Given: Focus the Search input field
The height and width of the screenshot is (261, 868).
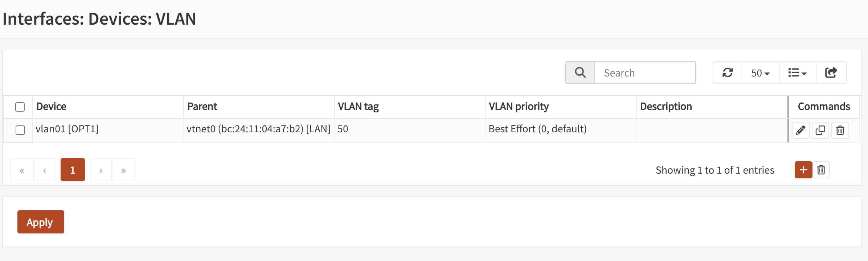Looking at the screenshot, I should 645,73.
